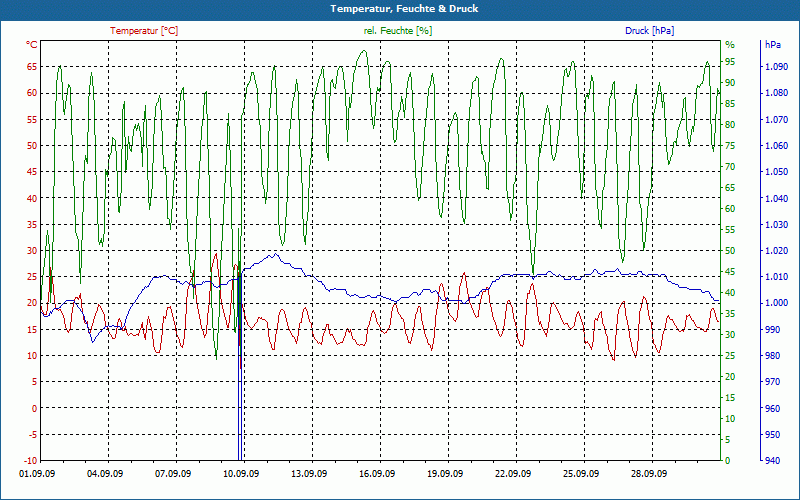Viewport: 800px width, 500px height.
Task: Click date label 25.09.09 on the time axis
Action: [x=581, y=473]
